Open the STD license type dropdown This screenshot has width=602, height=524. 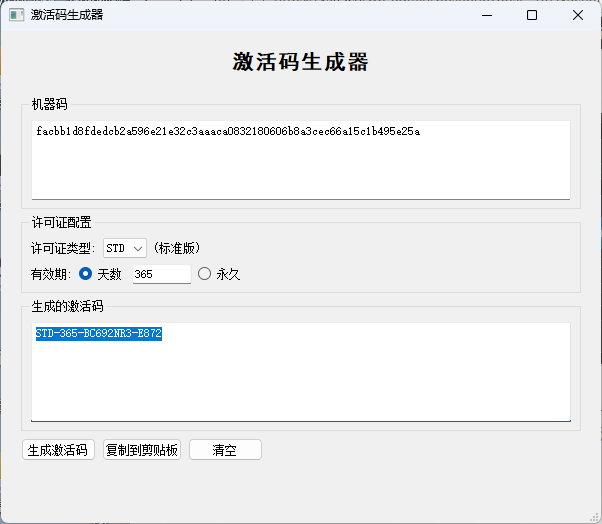click(125, 248)
